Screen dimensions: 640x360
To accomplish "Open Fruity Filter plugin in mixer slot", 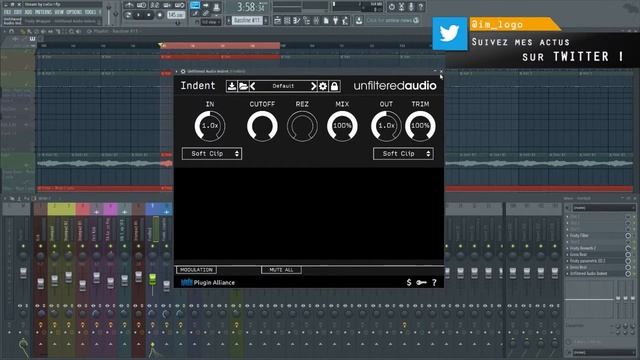I will pos(579,236).
